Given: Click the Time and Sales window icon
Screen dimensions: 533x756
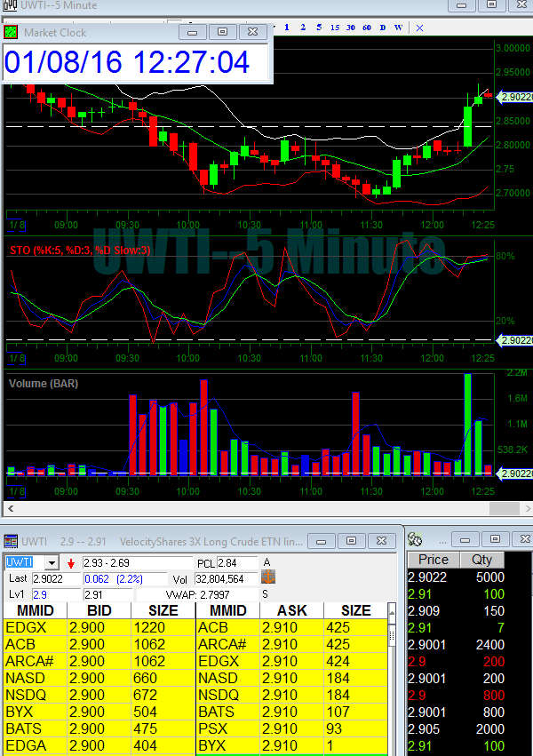Looking at the screenshot, I should pos(415,539).
